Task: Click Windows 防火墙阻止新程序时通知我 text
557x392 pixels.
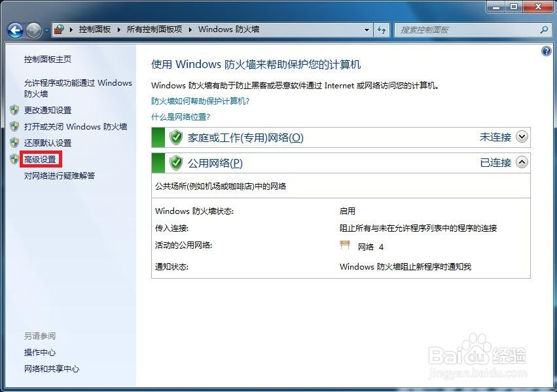Action: (x=405, y=266)
